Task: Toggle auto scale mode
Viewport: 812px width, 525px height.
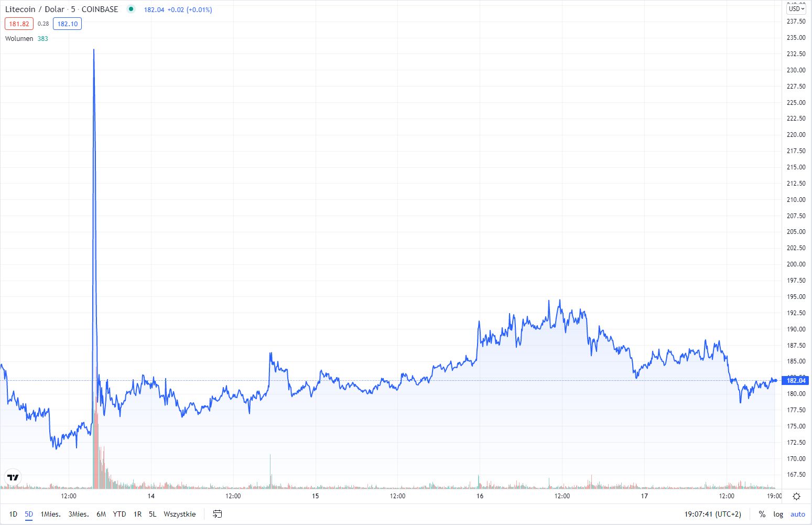Action: point(798,514)
